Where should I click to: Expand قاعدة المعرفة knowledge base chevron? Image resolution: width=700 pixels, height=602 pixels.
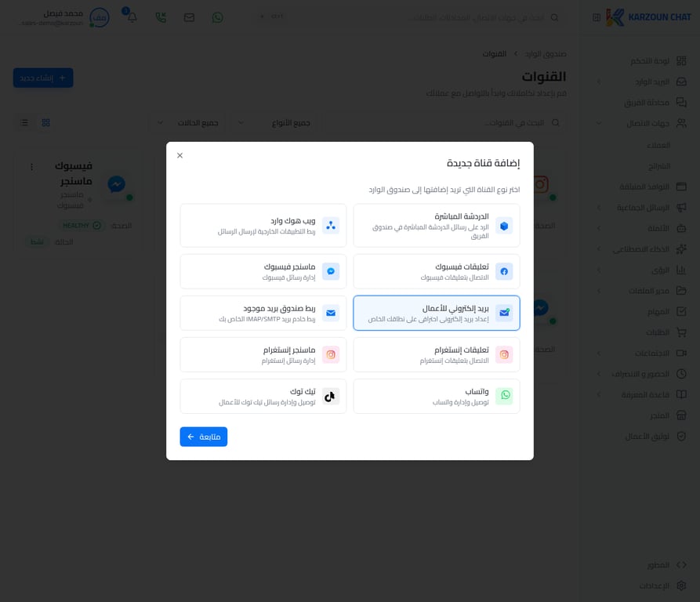click(599, 394)
